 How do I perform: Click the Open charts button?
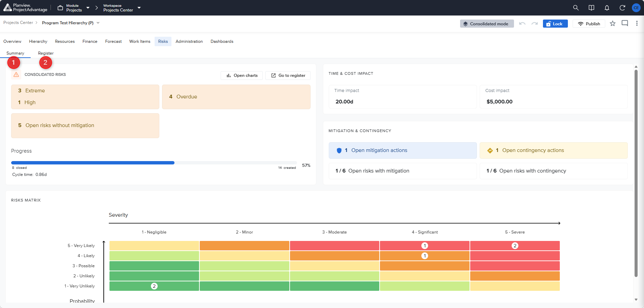pos(241,75)
